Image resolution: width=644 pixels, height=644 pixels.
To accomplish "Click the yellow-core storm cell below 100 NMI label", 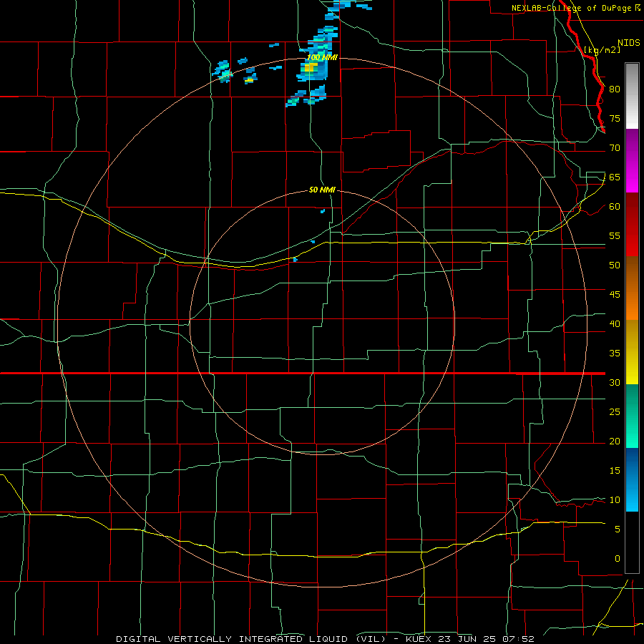I will tap(311, 68).
